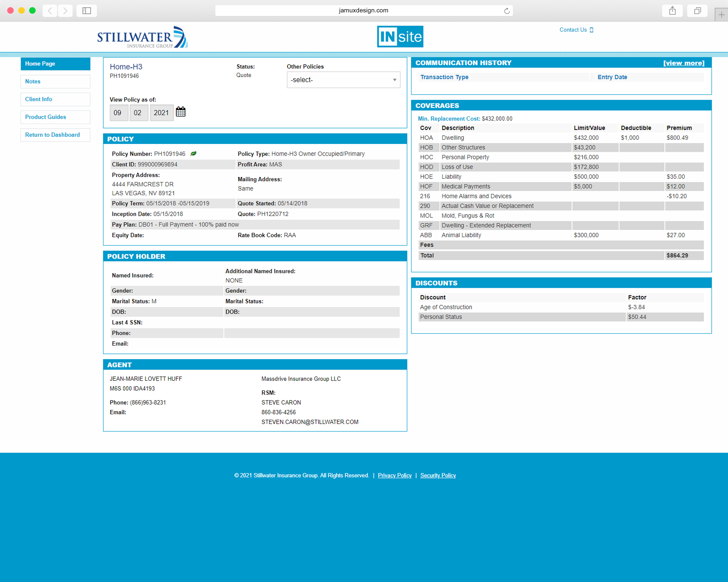Click the Quote status value
Screen dimensions: 728x582
point(243,75)
